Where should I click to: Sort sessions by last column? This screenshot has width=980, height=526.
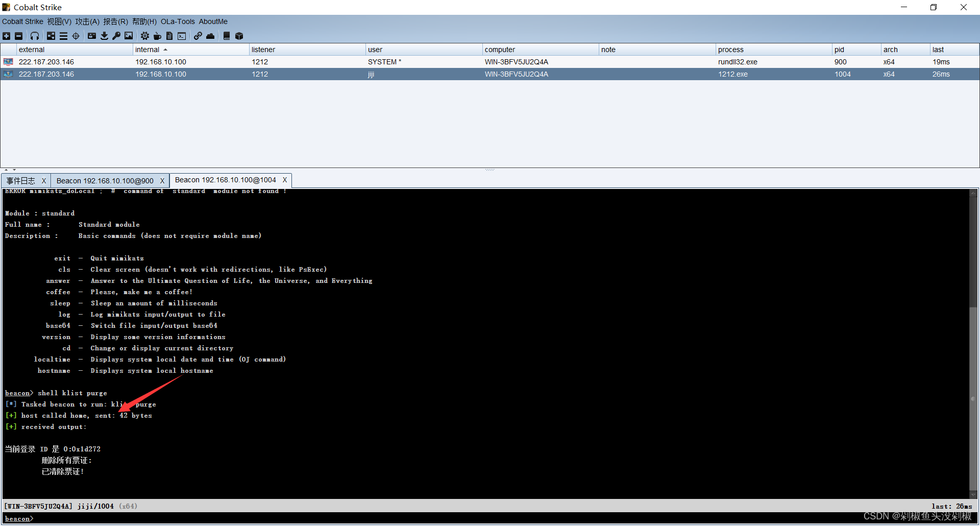click(x=954, y=50)
